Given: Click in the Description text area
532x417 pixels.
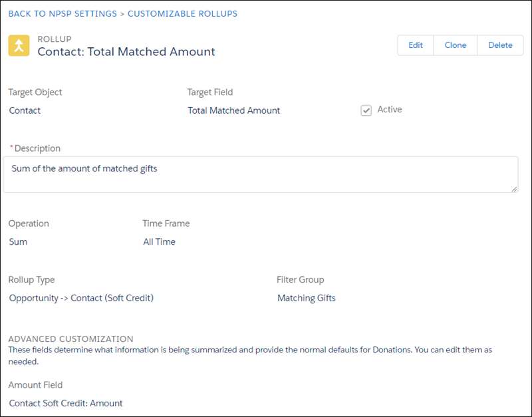Looking at the screenshot, I should (x=261, y=174).
